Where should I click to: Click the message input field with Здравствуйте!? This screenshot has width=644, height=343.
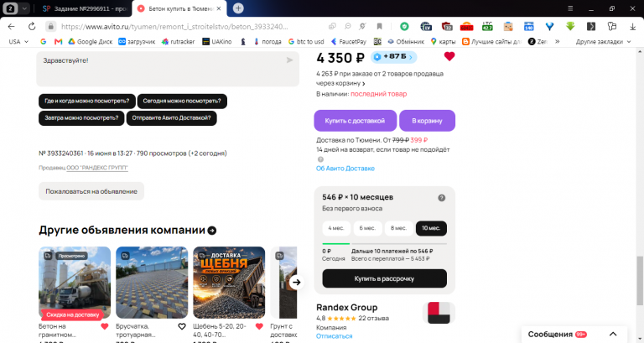coord(168,69)
